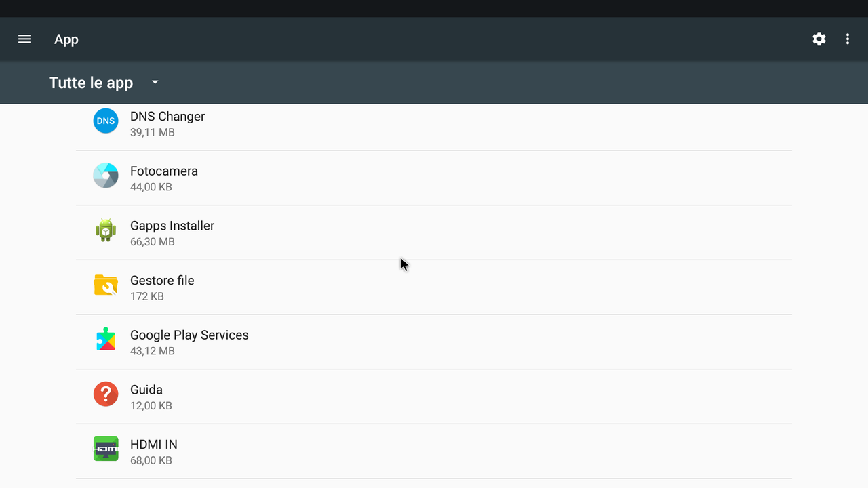Select the Gapps Installer entry
Screen dimensions: 868x488
(x=434, y=233)
